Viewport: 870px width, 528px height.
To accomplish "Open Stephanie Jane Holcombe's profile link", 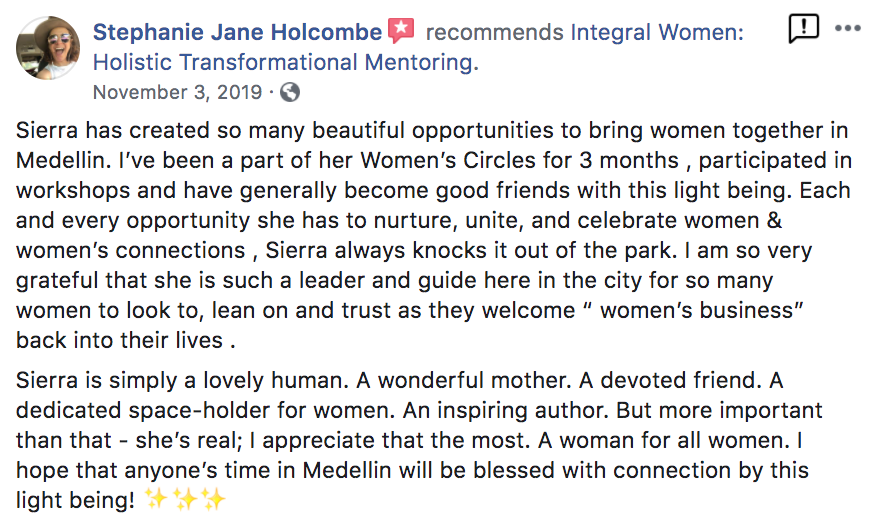I will pos(237,32).
